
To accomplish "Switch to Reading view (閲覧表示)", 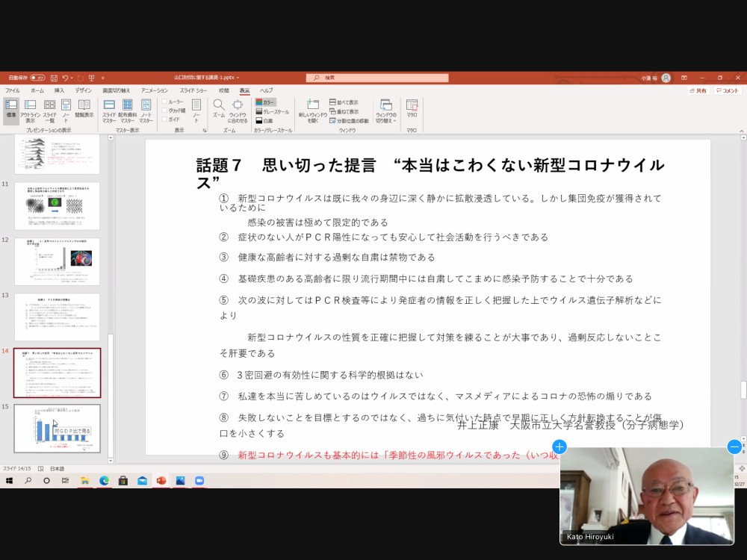I will (x=84, y=108).
